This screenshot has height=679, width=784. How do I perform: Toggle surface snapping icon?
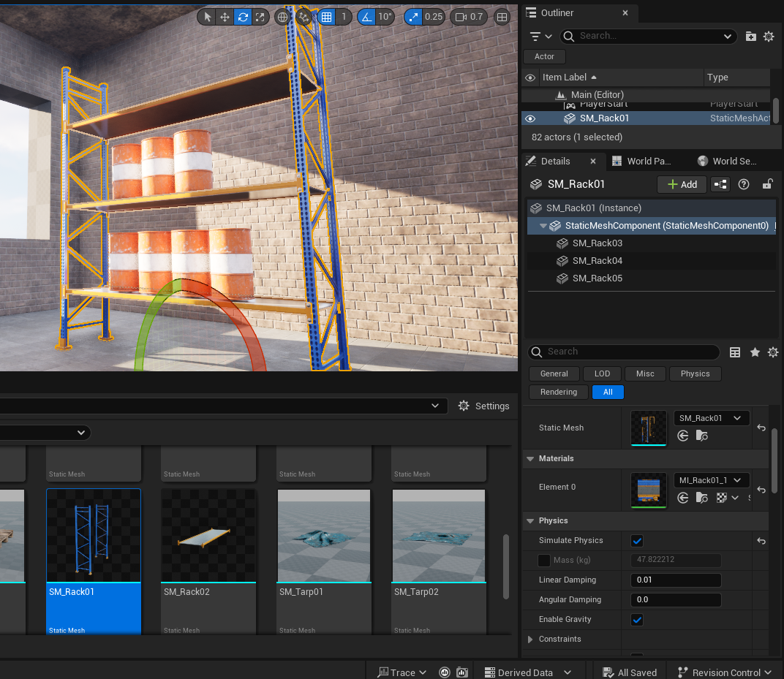pos(304,17)
